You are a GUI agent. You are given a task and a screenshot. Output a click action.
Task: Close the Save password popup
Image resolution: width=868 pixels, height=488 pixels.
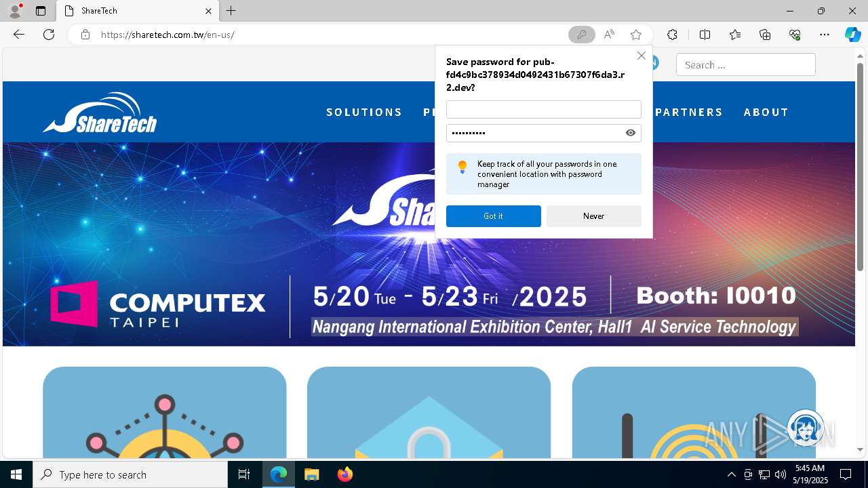click(642, 56)
